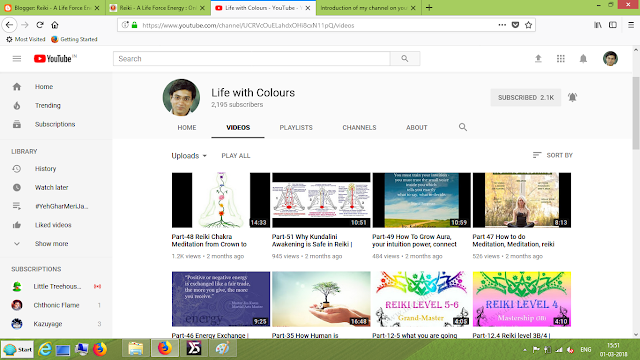Go back with browser back arrow

[x=9, y=25]
